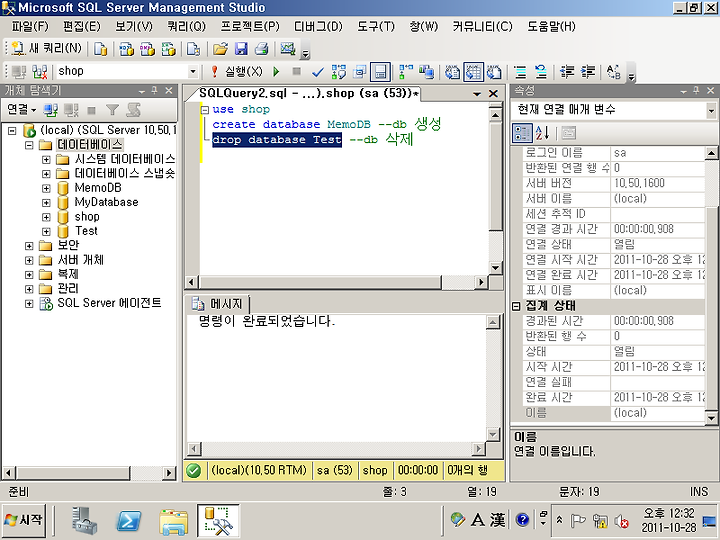The height and width of the screenshot is (540, 720).
Task: Expand the Test database node
Action: (x=46, y=231)
